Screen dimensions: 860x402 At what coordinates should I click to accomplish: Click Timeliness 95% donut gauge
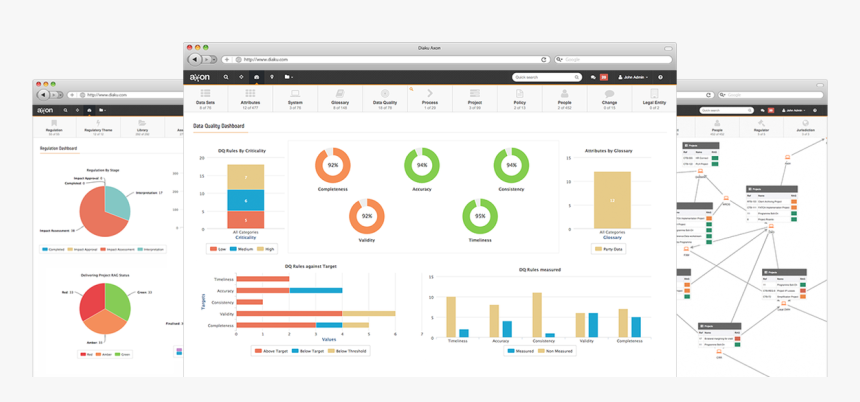click(480, 216)
